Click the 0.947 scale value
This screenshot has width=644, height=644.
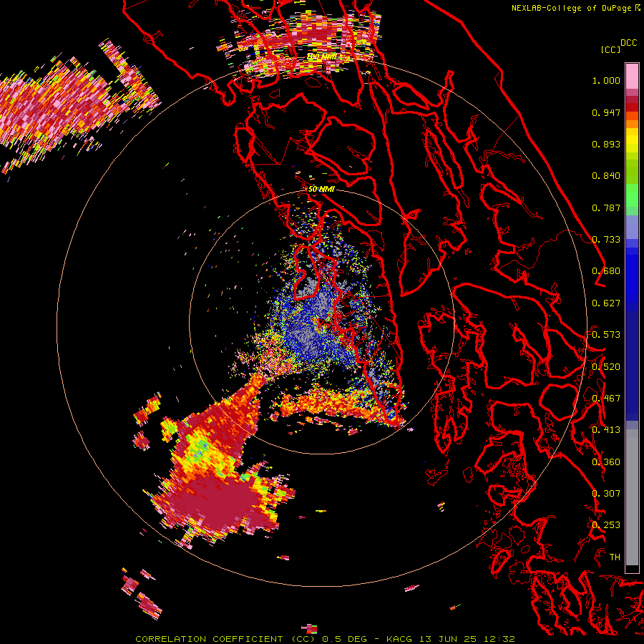click(x=606, y=112)
